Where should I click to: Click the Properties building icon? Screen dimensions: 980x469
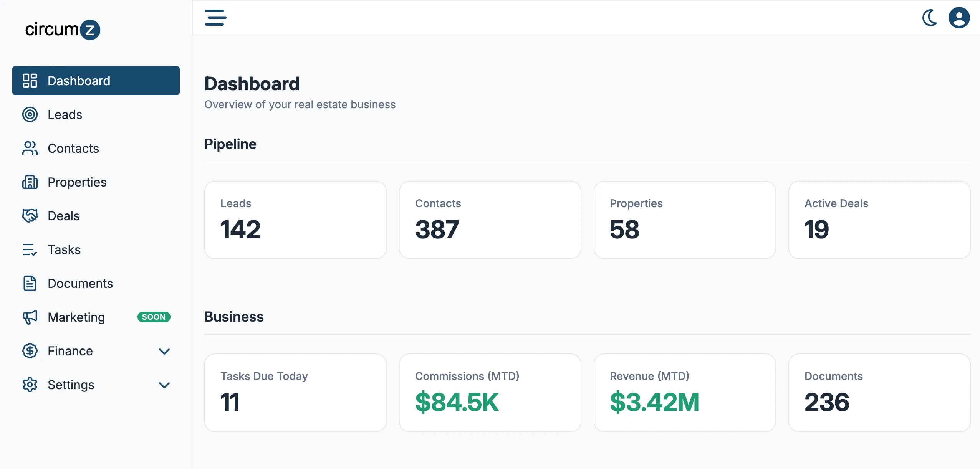coord(30,182)
